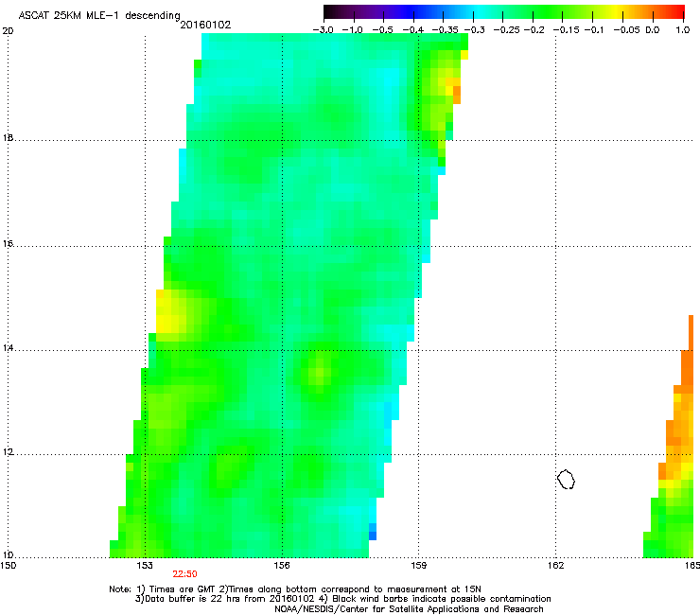Image resolution: width=700 pixels, height=615 pixels.
Task: Click the note line starting 'Note: 1) Times are GMT'
Action: point(295,589)
